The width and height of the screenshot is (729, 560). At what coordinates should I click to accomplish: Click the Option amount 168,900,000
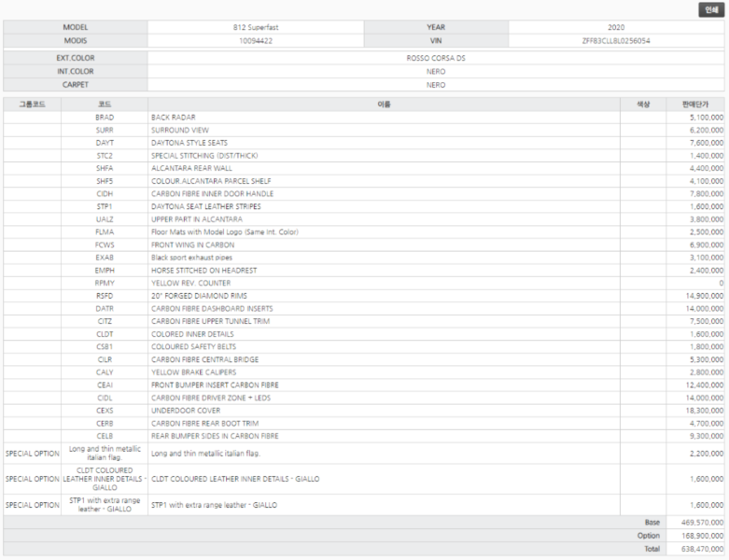(x=703, y=536)
